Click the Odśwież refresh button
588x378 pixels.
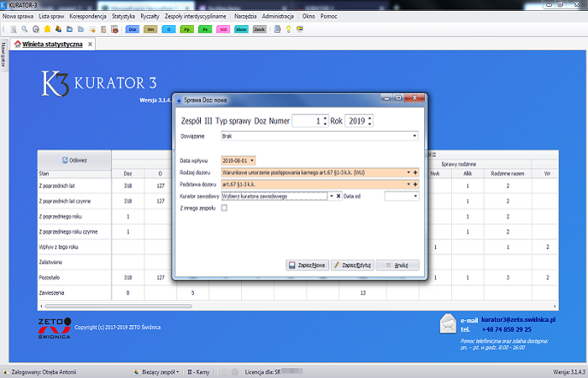pos(74,160)
